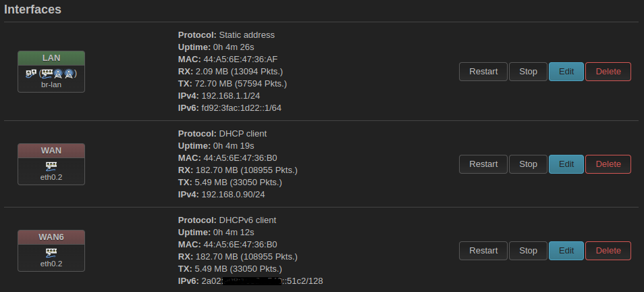Delete the LAN interface
This screenshot has width=644, height=292.
coord(608,72)
